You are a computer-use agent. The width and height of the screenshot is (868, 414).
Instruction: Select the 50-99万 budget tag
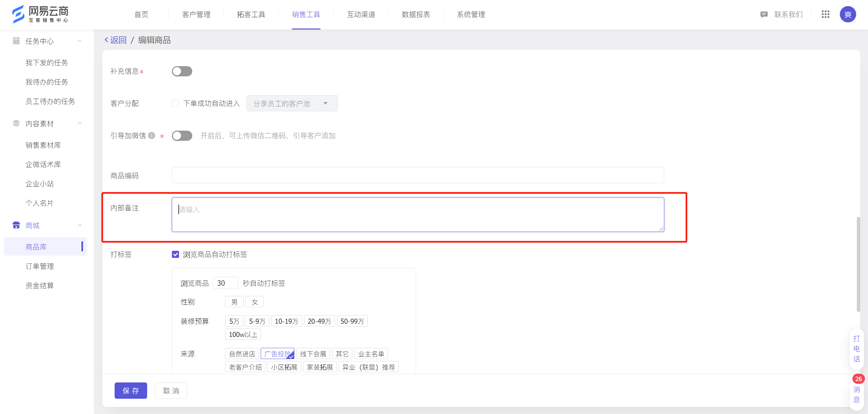pyautogui.click(x=352, y=321)
